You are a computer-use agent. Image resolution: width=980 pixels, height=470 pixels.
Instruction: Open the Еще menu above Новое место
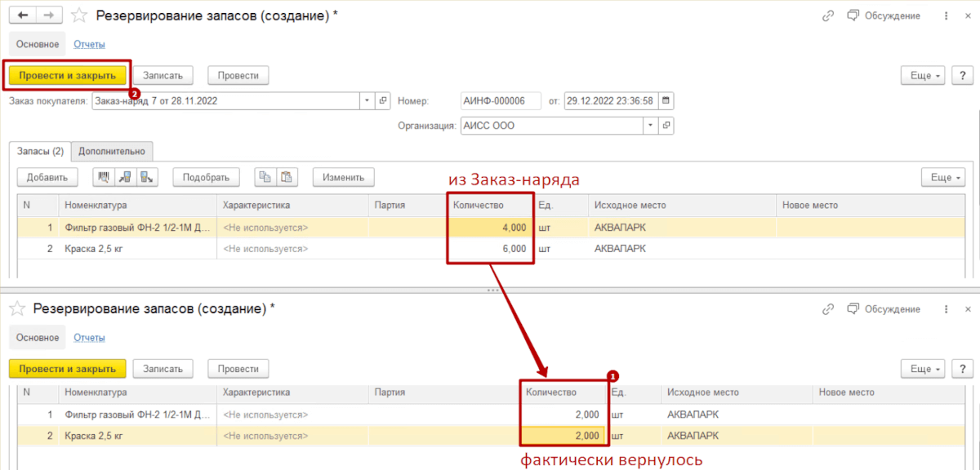942,177
